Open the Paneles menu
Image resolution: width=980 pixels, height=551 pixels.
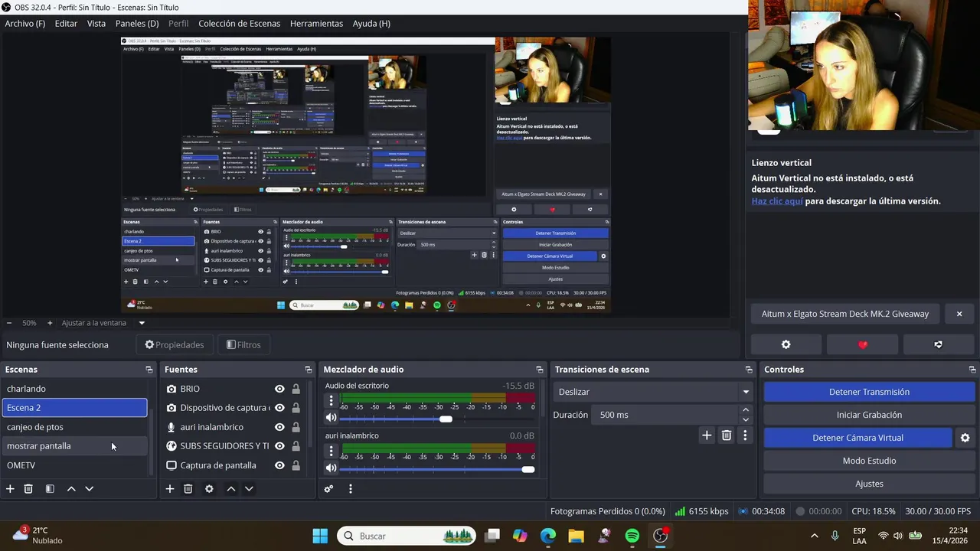[137, 24]
